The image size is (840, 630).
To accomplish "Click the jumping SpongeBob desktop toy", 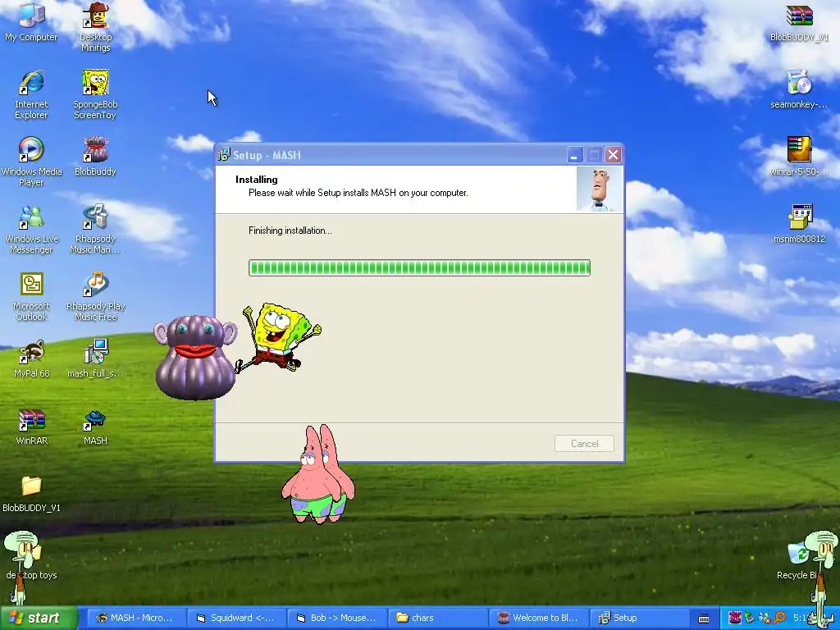I will pyautogui.click(x=279, y=337).
